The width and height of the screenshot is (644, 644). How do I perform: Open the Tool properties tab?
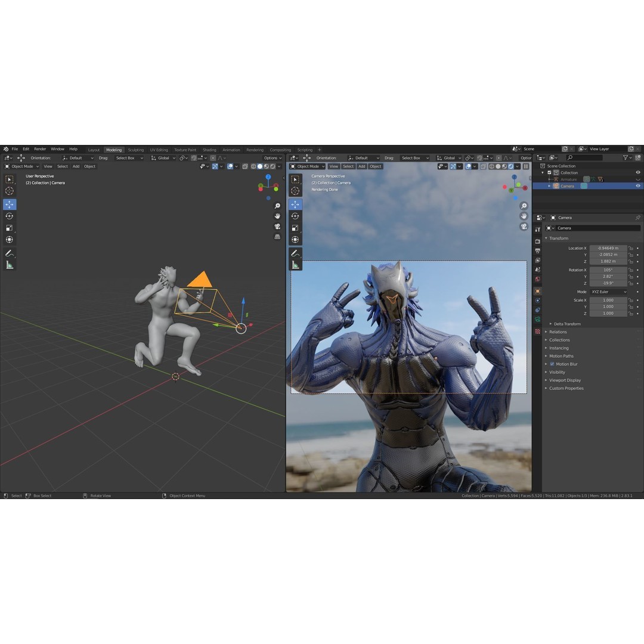[538, 230]
